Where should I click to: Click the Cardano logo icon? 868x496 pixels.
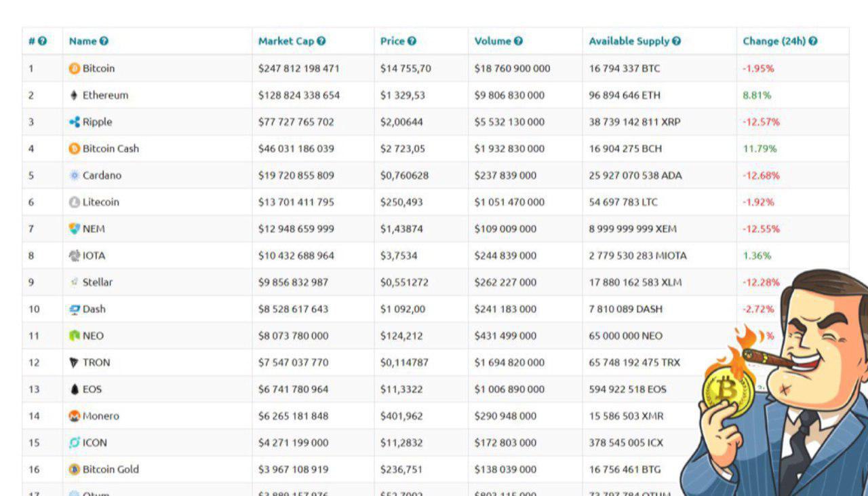tap(75, 175)
